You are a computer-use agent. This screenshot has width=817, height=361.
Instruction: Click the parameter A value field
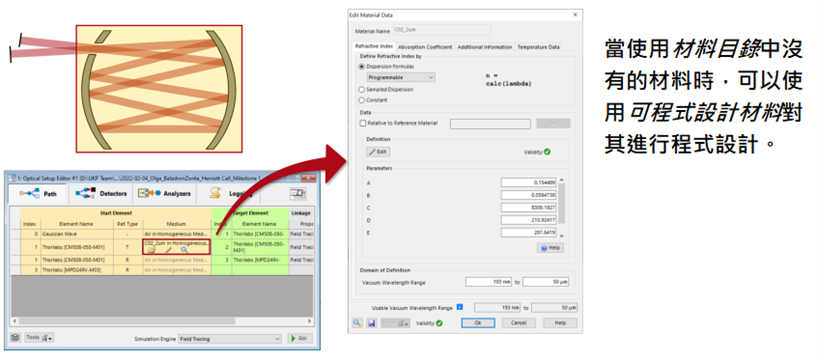click(529, 183)
